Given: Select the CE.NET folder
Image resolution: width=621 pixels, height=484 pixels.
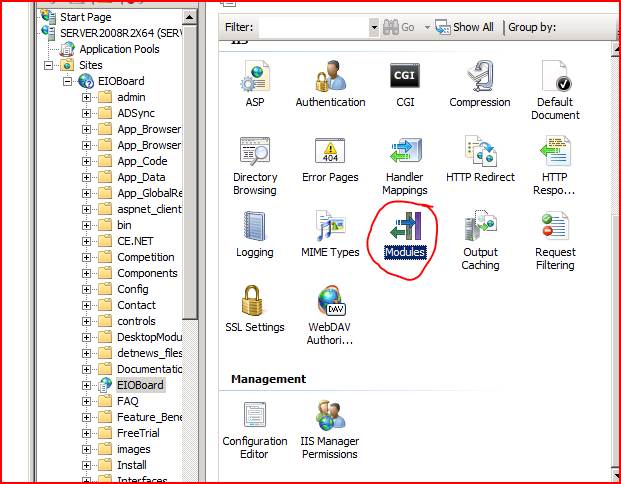Looking at the screenshot, I should click(135, 241).
